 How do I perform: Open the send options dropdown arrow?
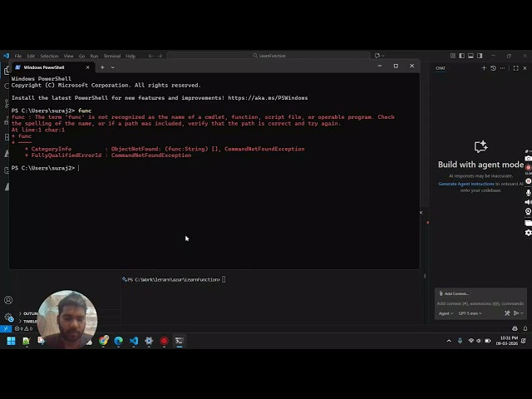tap(522, 313)
